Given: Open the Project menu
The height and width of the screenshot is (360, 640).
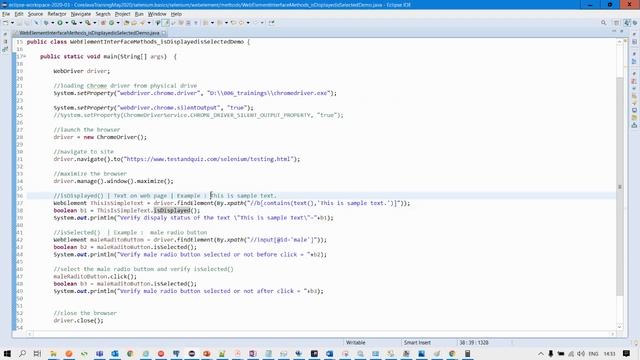Looking at the screenshot, I should (122, 14).
